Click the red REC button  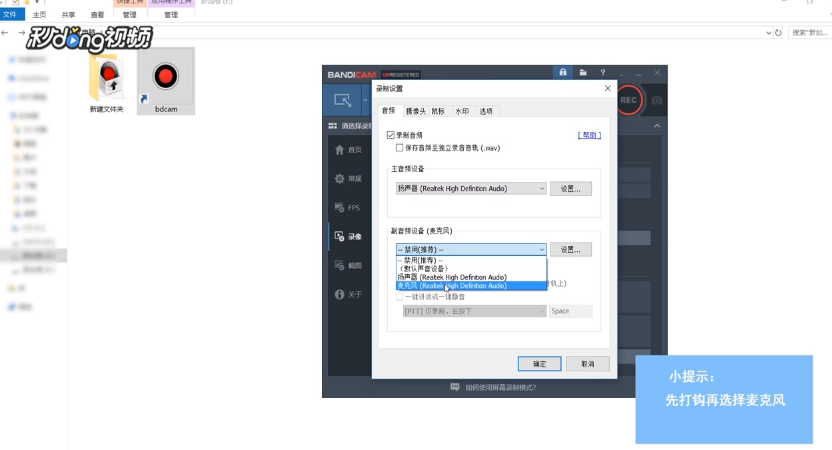629,100
